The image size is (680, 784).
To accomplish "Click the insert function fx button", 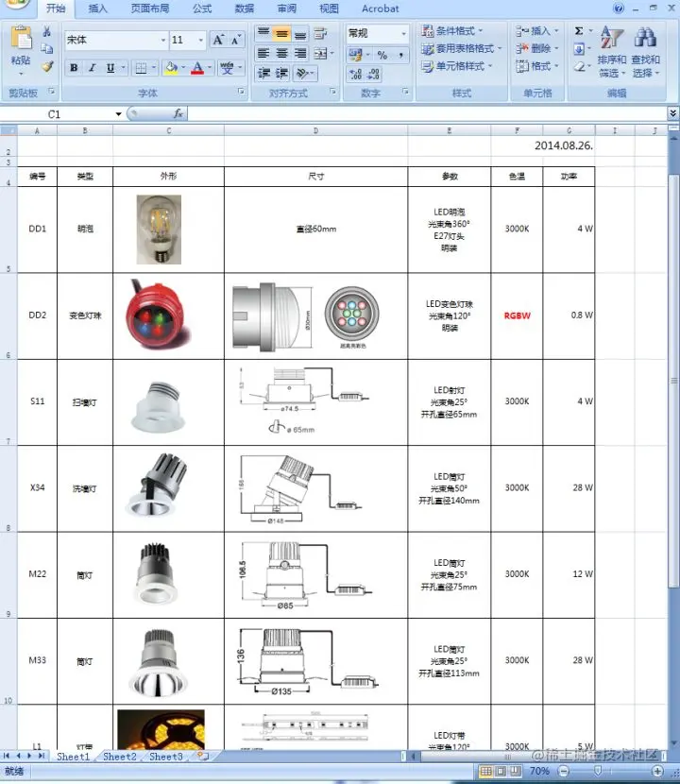I will (178, 114).
